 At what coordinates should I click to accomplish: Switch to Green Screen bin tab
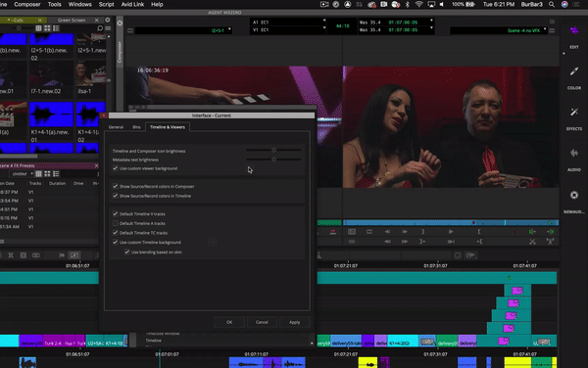pyautogui.click(x=72, y=20)
